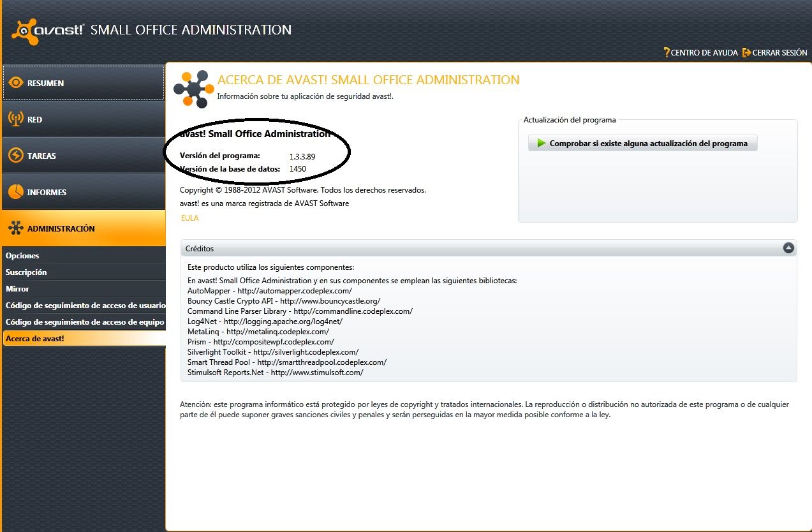This screenshot has width=812, height=532.
Task: Open the EULA link
Action: [189, 218]
